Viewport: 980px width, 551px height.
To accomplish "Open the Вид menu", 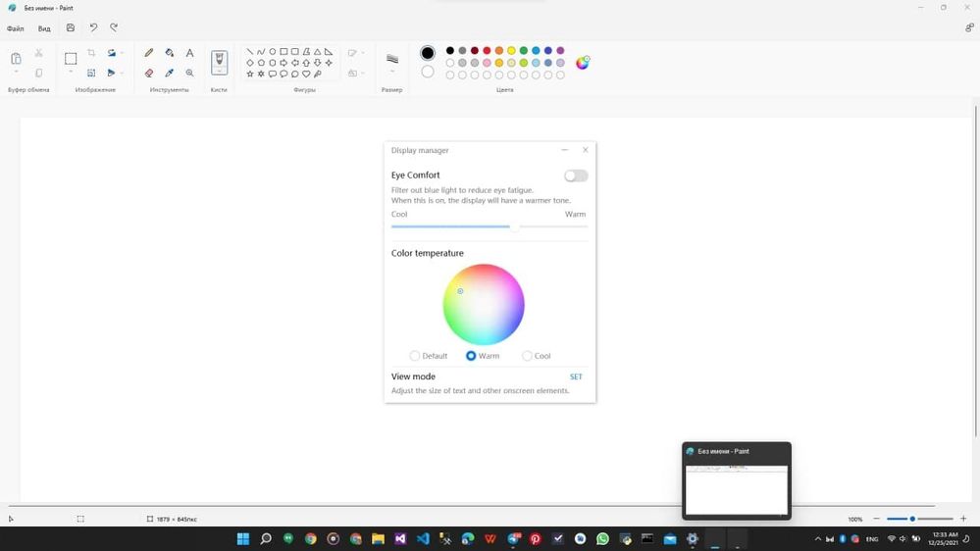I will [x=44, y=28].
